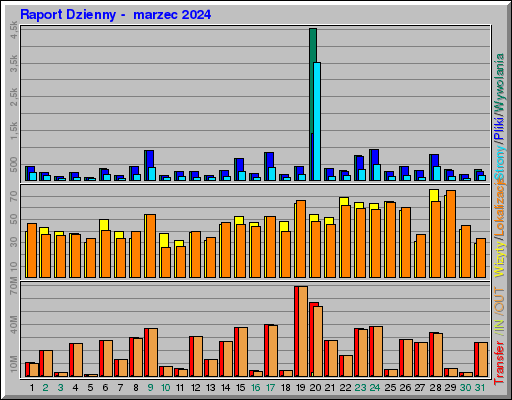Click day label 30 on x-axis
512x400 pixels.
tap(465, 388)
